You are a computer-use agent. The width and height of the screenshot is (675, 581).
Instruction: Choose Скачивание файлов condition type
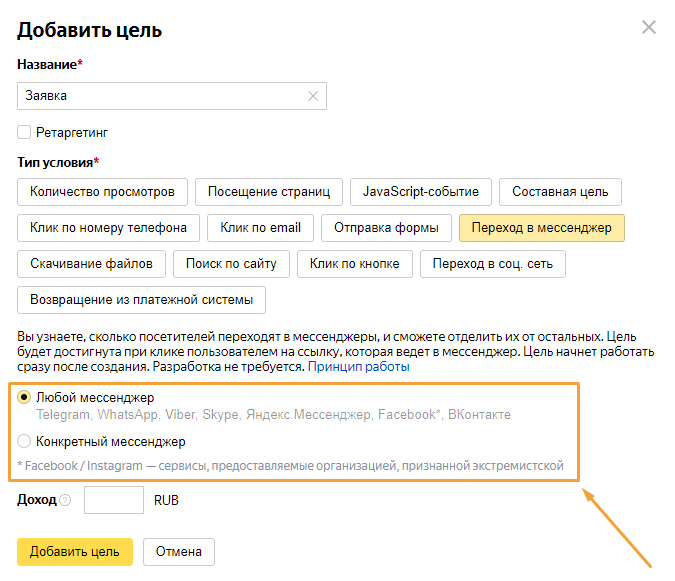coord(91,264)
